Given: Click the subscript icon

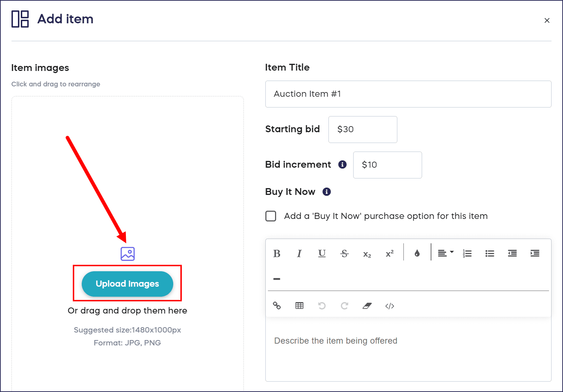Looking at the screenshot, I should [367, 254].
